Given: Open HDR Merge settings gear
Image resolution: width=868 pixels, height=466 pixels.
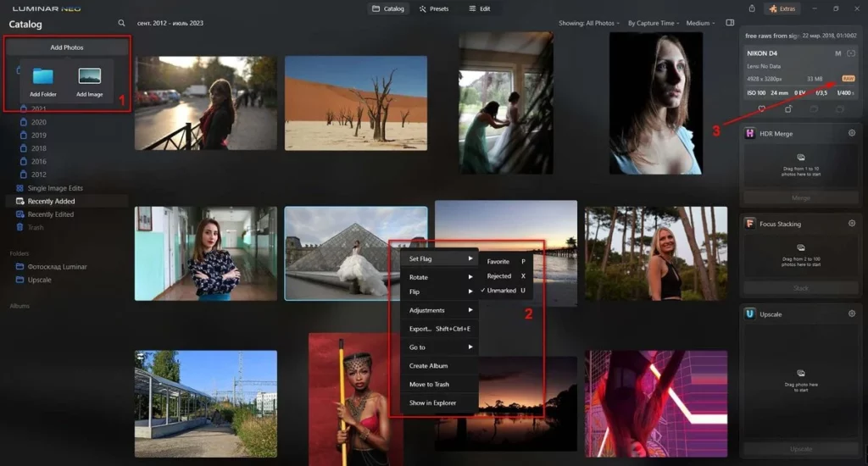Looking at the screenshot, I should pyautogui.click(x=851, y=133).
